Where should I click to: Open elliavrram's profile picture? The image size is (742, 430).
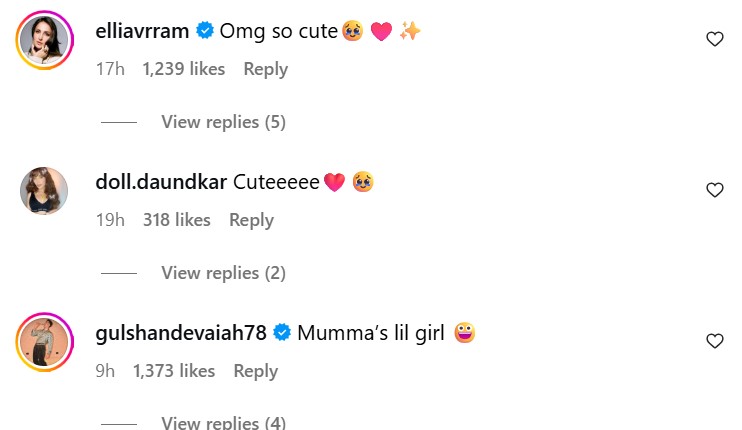click(44, 41)
